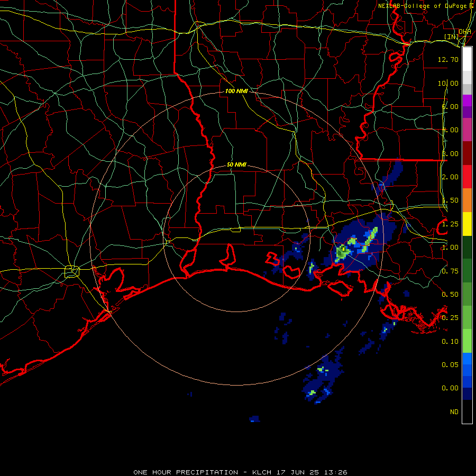Click the 50 NMI range ring label
This screenshot has height=476, width=476.
point(236,165)
